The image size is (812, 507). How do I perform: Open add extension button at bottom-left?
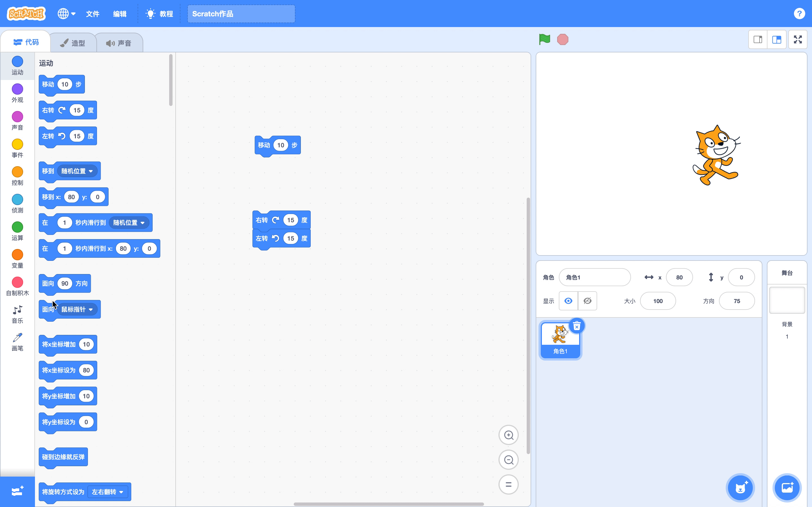[x=17, y=491]
